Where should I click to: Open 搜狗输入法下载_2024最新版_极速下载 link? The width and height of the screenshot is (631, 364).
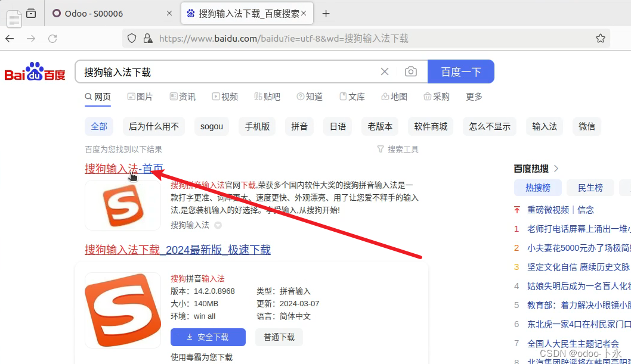point(178,250)
